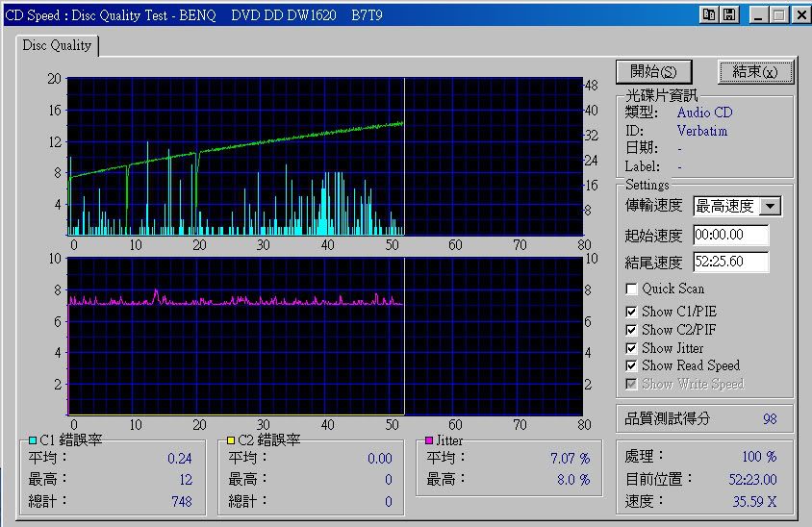Click the copy-to-clipboard icon in title bar
Screen dimensions: 812x527
tap(708, 14)
